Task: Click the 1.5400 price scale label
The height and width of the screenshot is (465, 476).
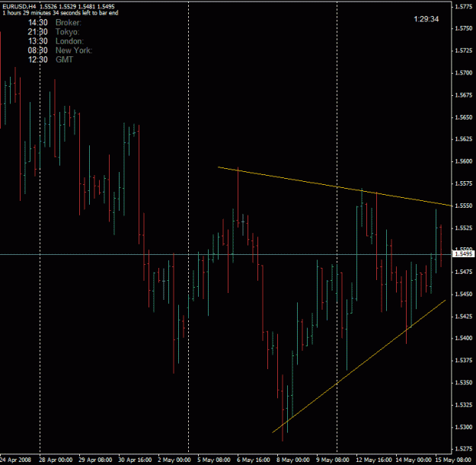Action: (464, 338)
